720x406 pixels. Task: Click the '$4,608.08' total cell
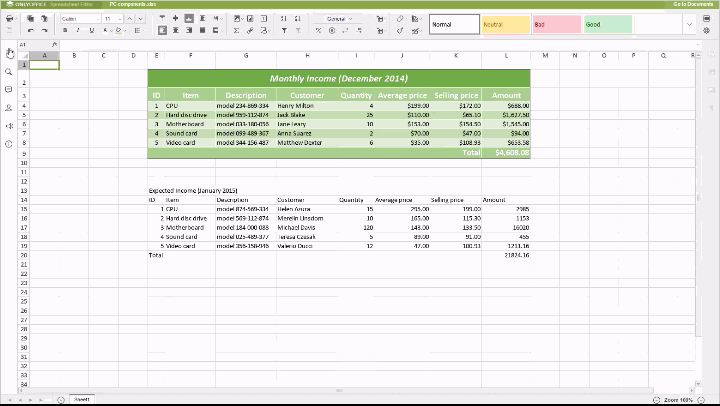pos(506,152)
